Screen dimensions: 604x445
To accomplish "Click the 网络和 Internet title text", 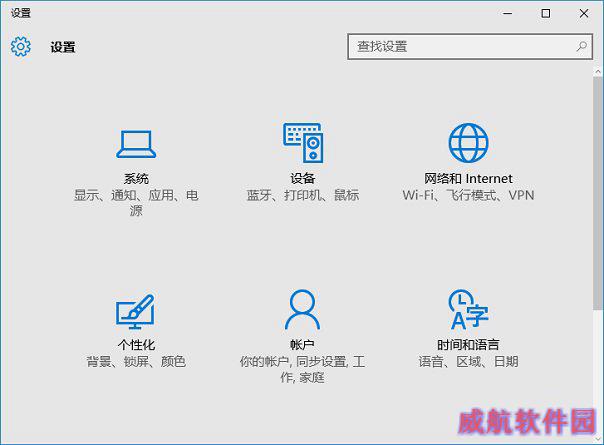I will point(468,179).
